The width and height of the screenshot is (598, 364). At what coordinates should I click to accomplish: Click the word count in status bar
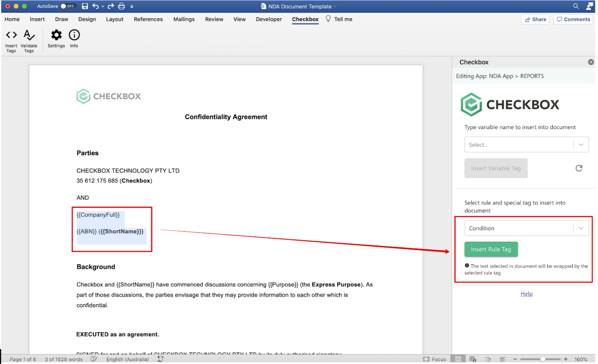63,359
